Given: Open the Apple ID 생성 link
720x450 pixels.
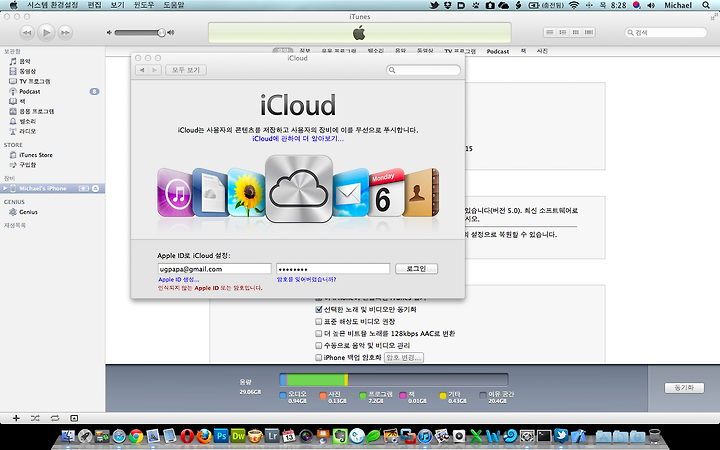Looking at the screenshot, I should (179, 279).
